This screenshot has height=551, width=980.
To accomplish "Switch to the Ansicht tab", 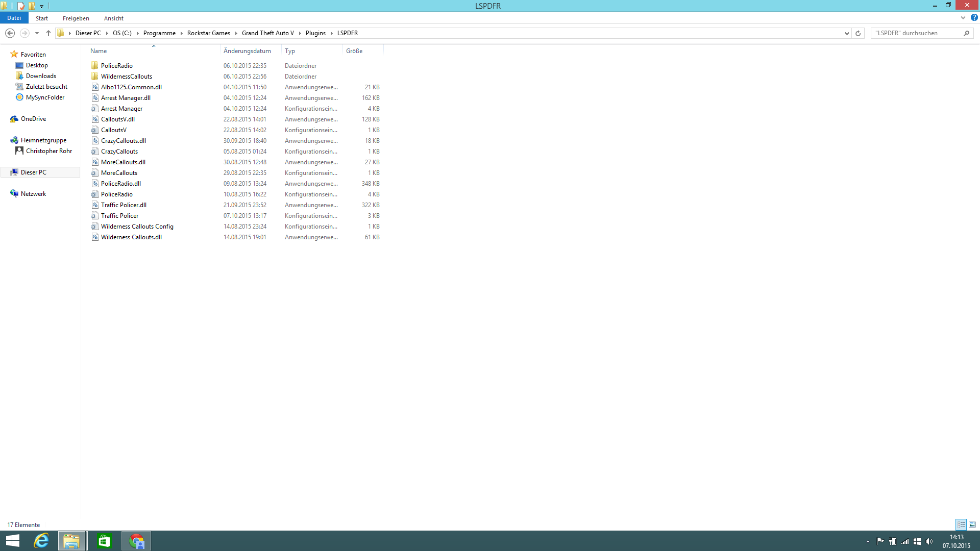I will (x=113, y=18).
